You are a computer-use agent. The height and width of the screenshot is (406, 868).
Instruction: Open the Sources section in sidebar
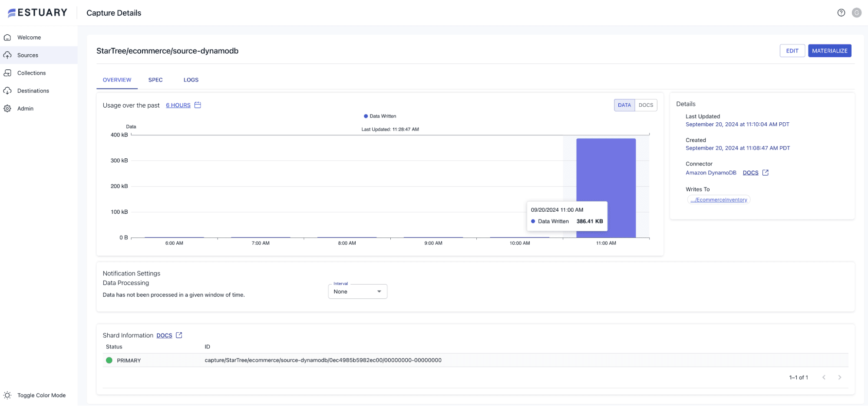tap(28, 55)
